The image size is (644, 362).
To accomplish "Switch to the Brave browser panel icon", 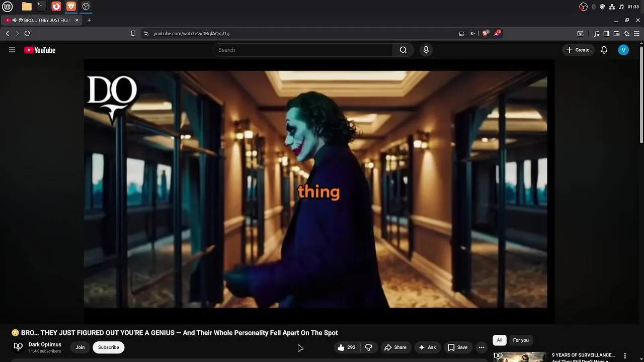I will click(x=71, y=7).
